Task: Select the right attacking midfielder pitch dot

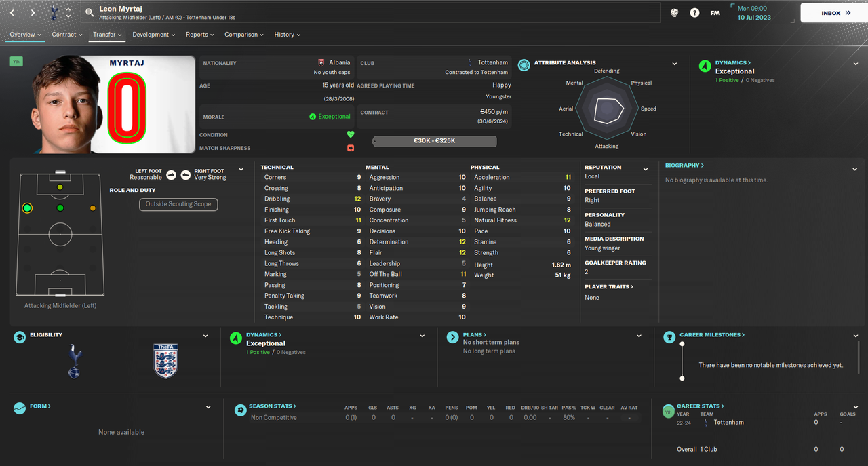Action: point(93,208)
